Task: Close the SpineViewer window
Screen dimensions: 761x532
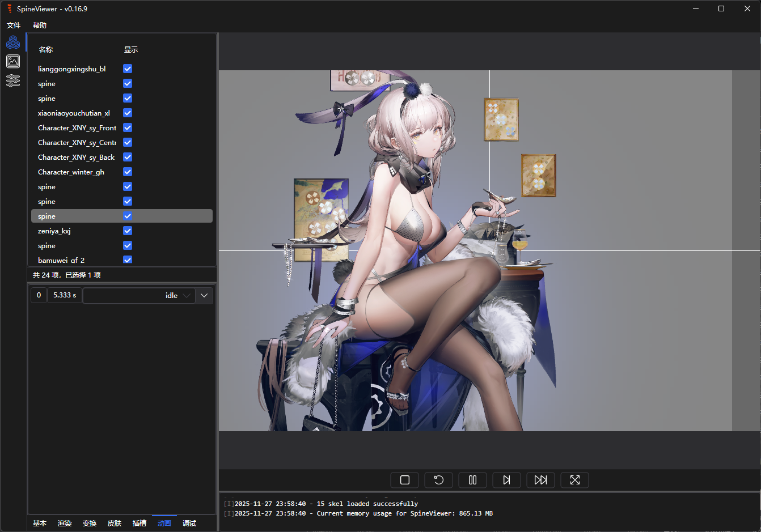Action: click(747, 8)
